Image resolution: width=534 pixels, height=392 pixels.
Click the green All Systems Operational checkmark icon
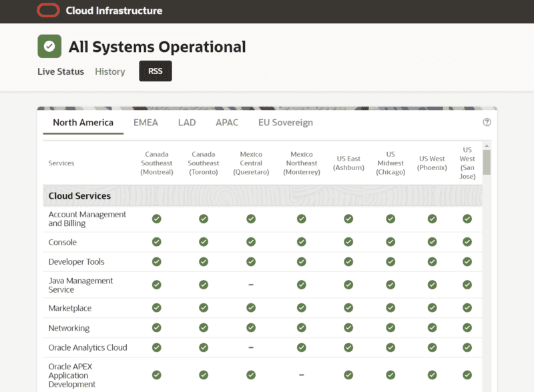pyautogui.click(x=49, y=47)
